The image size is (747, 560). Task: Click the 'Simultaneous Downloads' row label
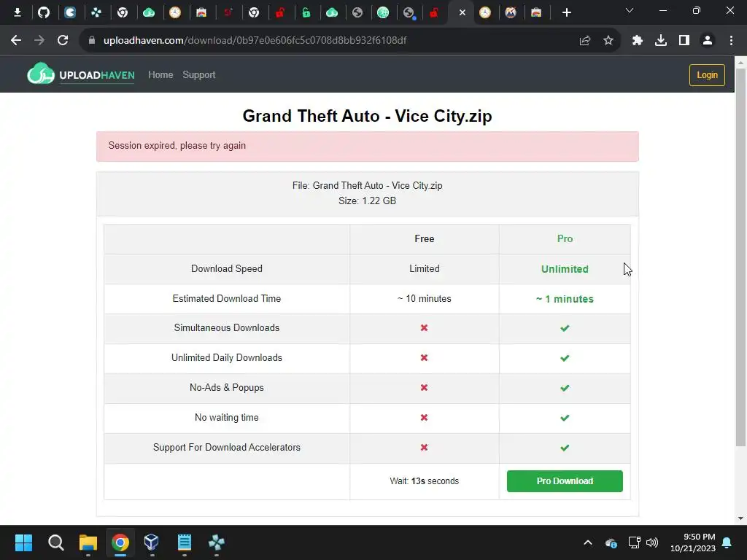point(227,327)
